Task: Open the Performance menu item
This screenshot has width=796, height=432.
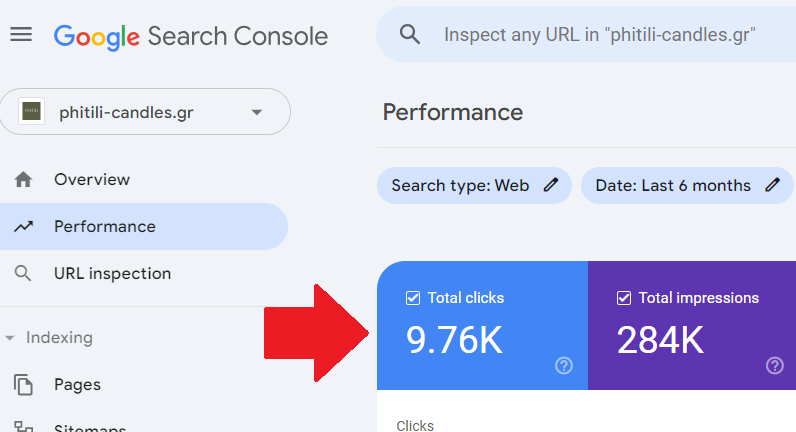Action: coord(105,227)
